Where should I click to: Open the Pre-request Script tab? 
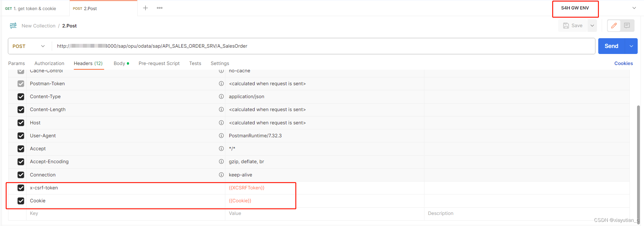click(159, 63)
